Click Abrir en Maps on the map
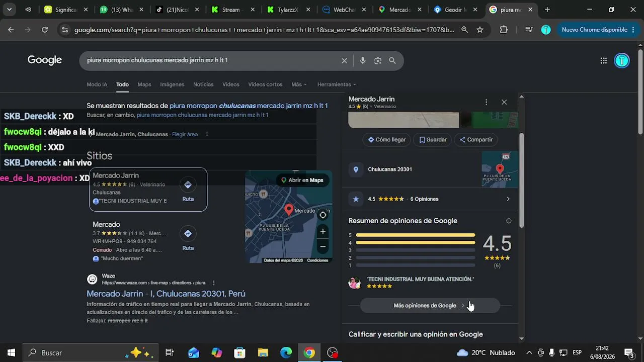This screenshot has height=362, width=644. click(x=302, y=180)
